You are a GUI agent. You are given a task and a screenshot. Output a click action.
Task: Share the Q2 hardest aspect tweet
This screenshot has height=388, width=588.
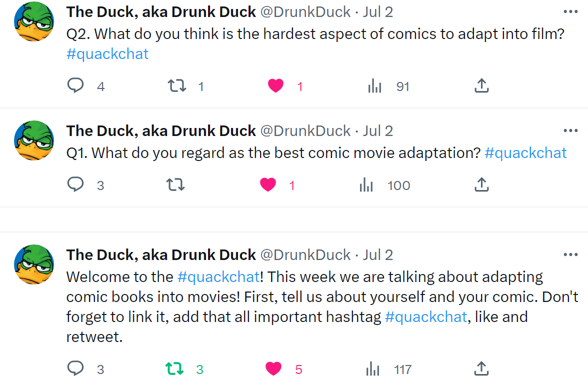pos(481,86)
